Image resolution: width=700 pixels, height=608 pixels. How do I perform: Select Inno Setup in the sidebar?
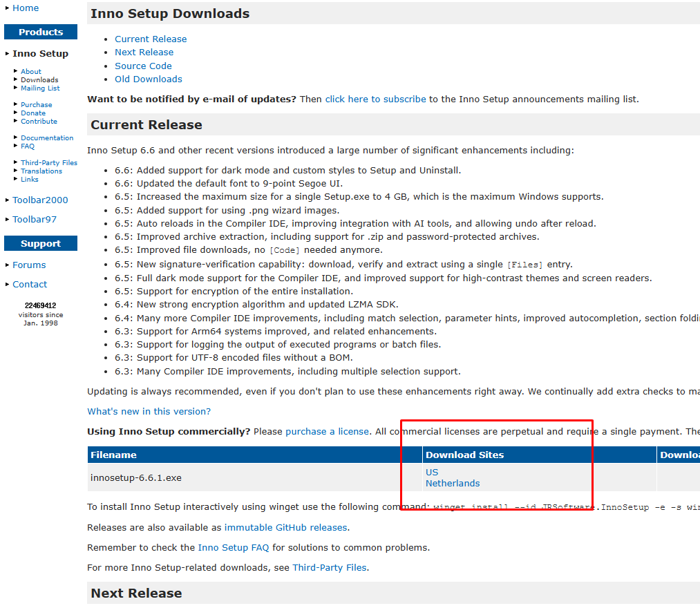pos(40,54)
